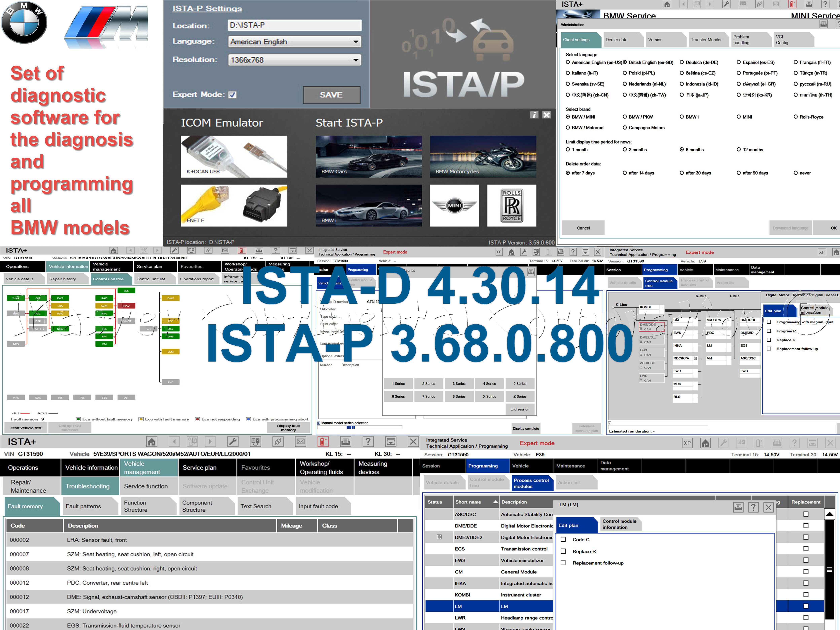Click dropdown menu icon in fault memory toolbar

(x=390, y=442)
